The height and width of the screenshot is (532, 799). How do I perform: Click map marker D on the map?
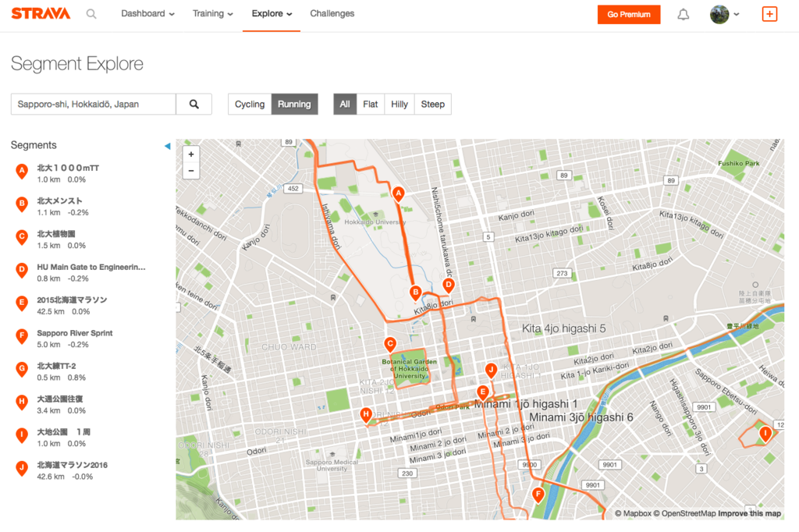[x=449, y=285]
